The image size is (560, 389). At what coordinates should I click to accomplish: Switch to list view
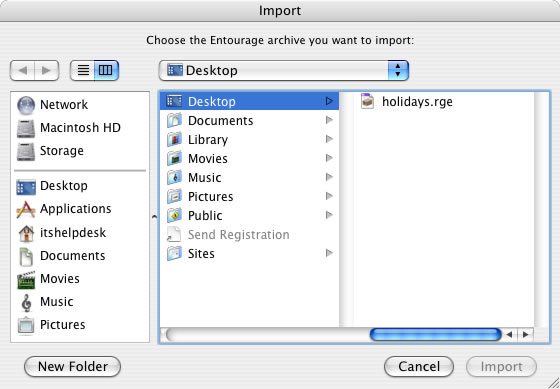tap(82, 70)
